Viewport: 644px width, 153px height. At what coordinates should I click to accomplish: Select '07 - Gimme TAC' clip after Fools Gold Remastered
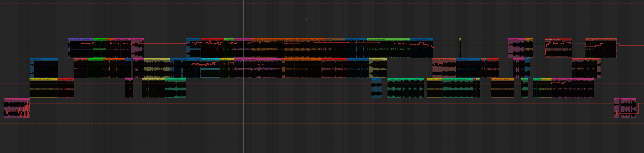(x=421, y=48)
